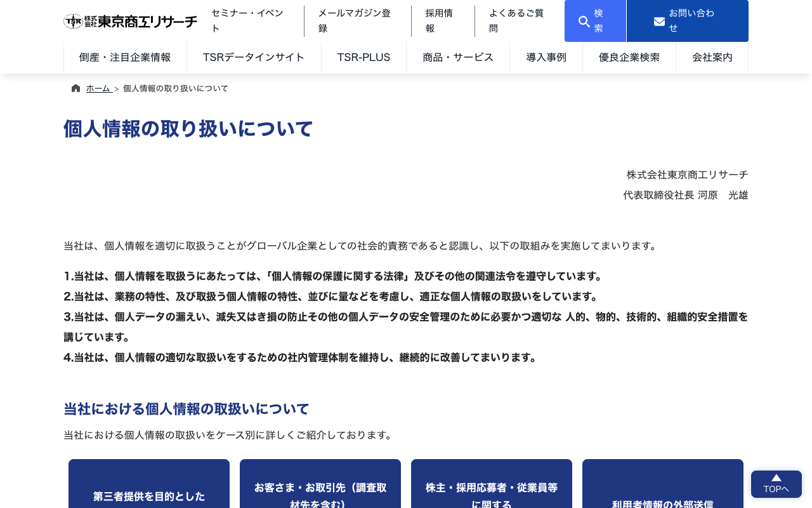Click ホーム breadcrumb link
The height and width of the screenshot is (508, 812).
pos(98,88)
